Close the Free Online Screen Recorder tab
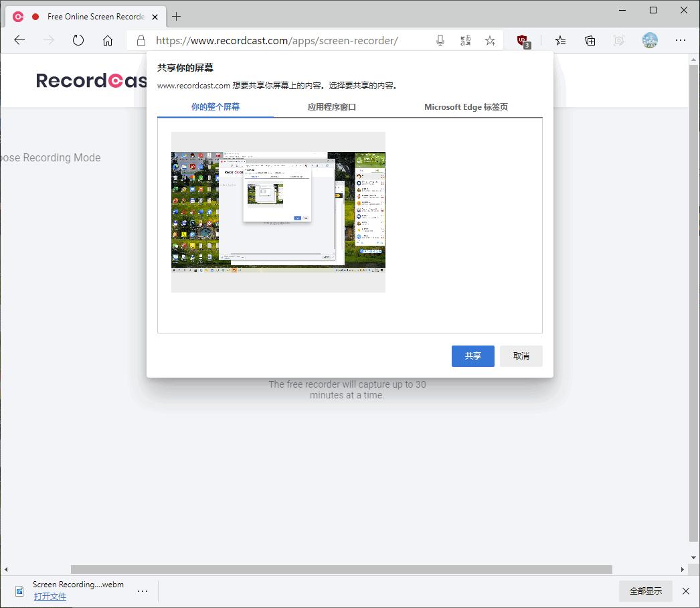Viewport: 700px width, 608px height. [x=155, y=17]
